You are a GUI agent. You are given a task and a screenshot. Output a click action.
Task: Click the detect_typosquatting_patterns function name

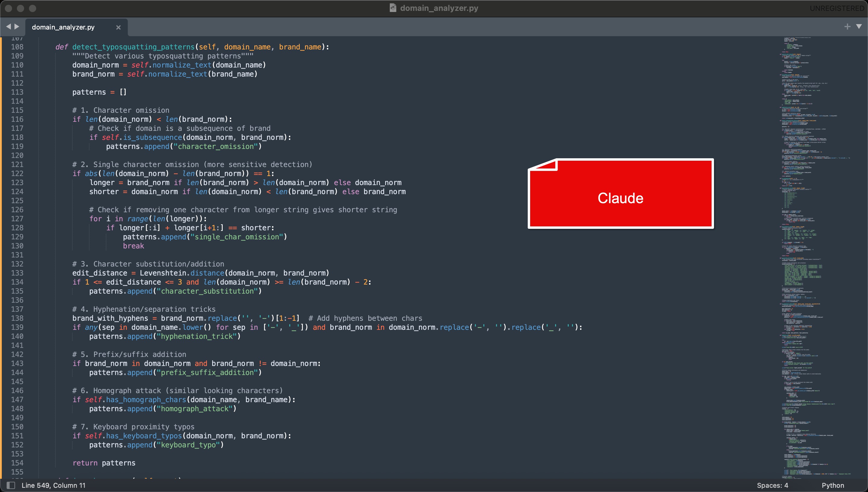(134, 47)
